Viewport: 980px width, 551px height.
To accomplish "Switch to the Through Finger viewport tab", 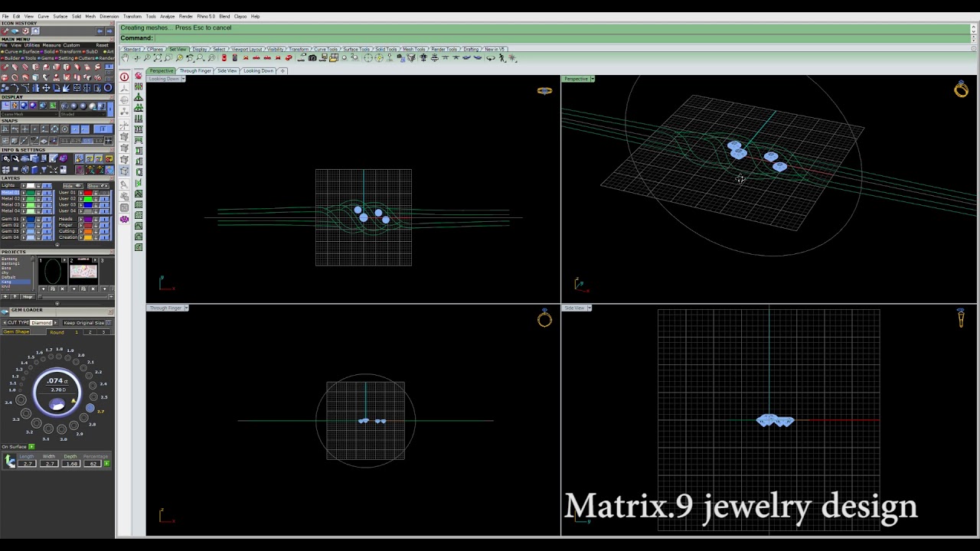I will click(x=195, y=70).
